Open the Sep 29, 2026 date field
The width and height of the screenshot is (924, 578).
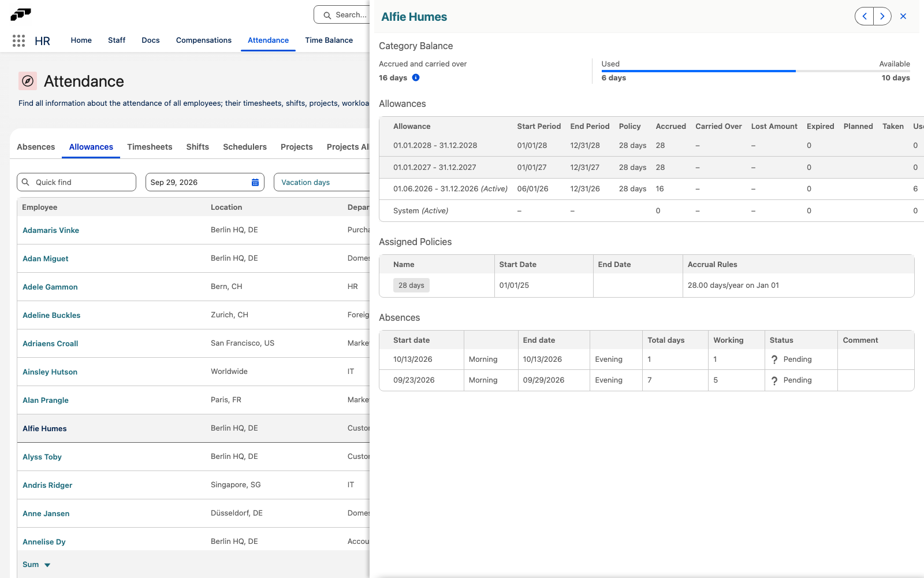205,182
